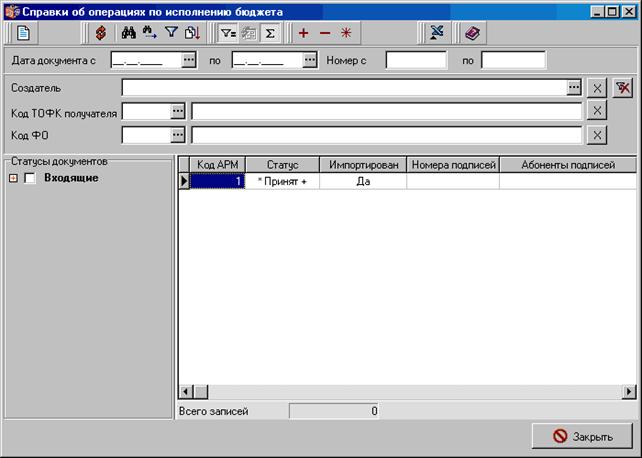Click the Закрыть button
Image resolution: width=642 pixels, height=458 pixels.
point(582,436)
